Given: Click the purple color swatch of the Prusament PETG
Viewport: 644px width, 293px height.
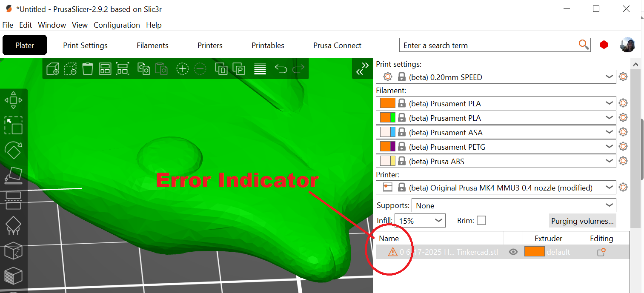Looking at the screenshot, I should [393, 146].
